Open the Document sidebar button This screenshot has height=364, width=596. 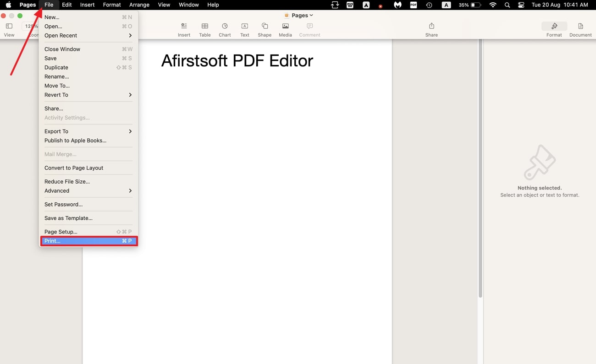pyautogui.click(x=580, y=30)
